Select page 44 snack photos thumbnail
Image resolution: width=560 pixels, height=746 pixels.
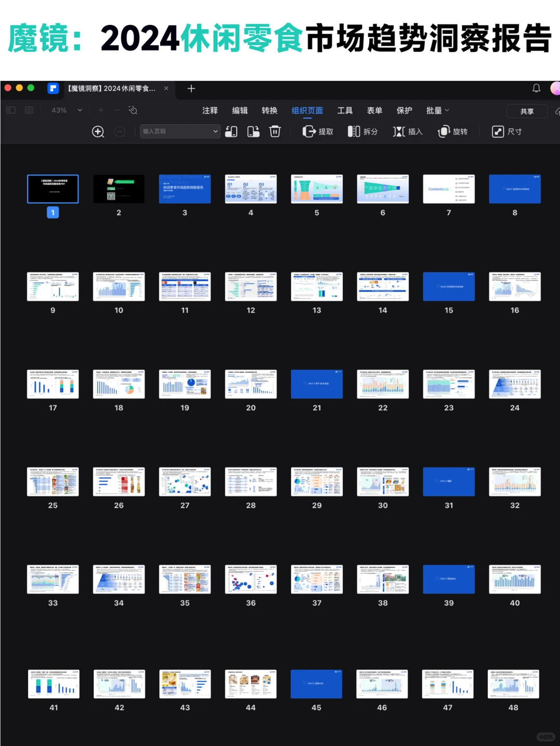[x=250, y=684]
